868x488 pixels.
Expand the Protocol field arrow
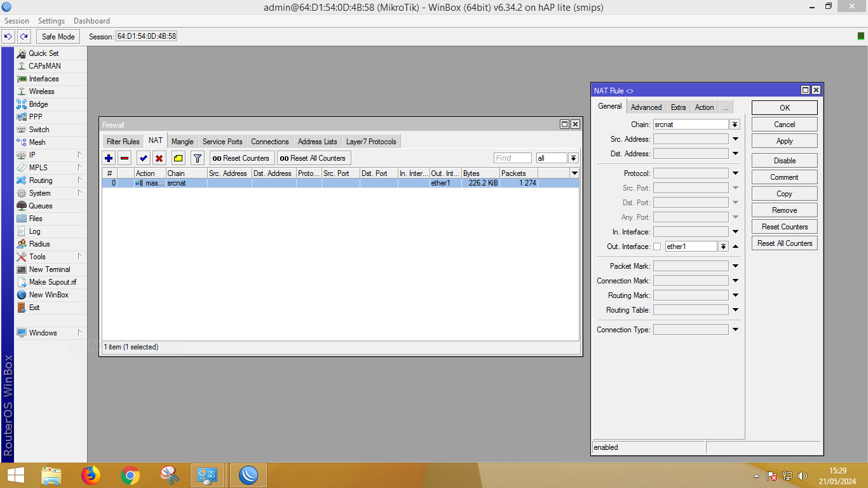click(735, 173)
